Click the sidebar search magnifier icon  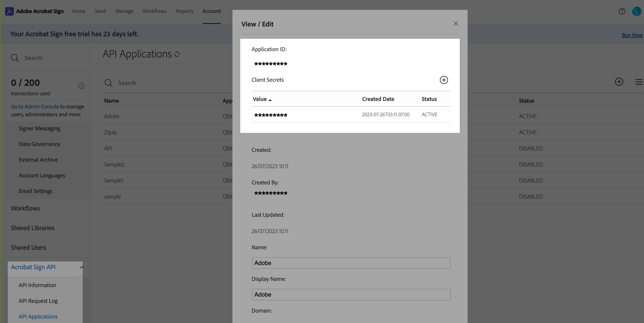[x=15, y=58]
